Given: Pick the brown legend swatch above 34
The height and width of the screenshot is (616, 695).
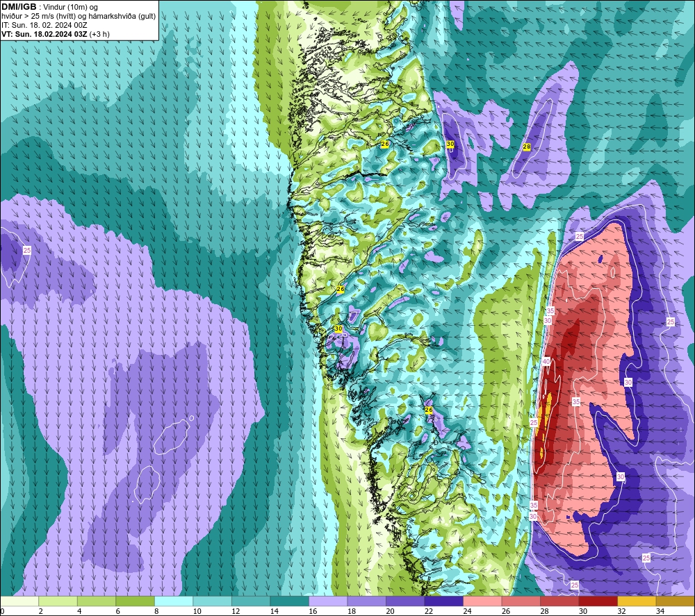Looking at the screenshot, I should (675, 601).
